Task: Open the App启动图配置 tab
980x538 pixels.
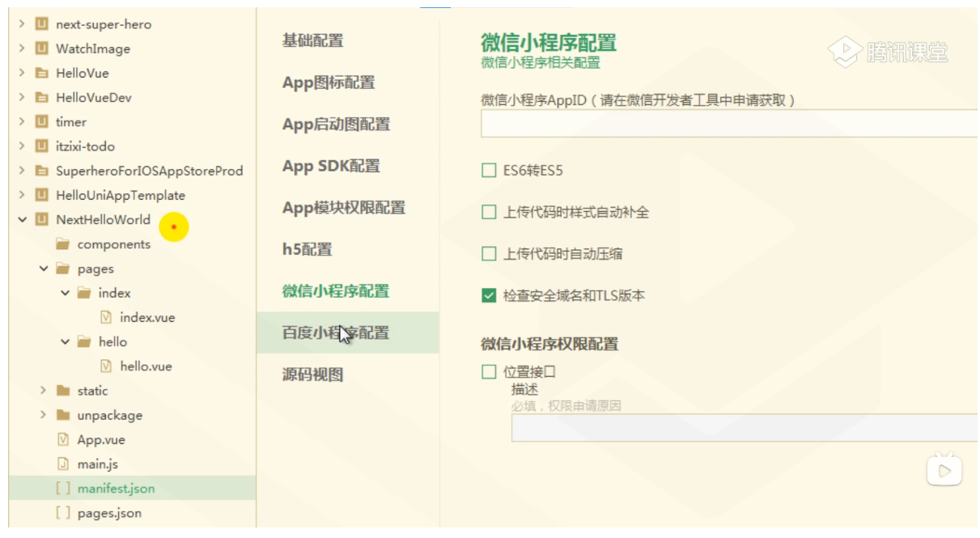Action: pyautogui.click(x=336, y=125)
